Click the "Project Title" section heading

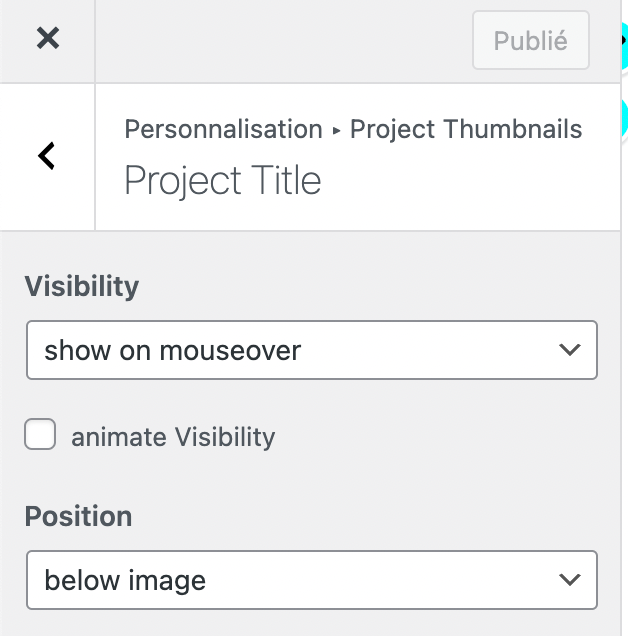click(x=223, y=181)
